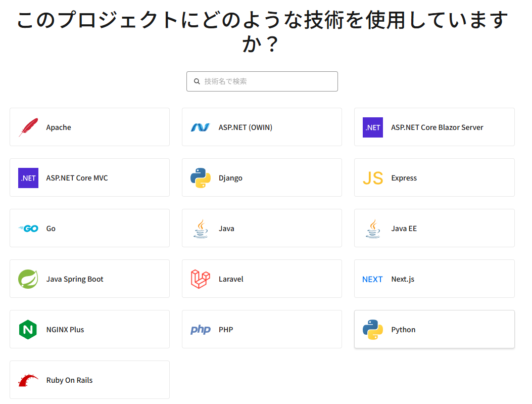Viewport: 532px width, 404px height.
Task: Click the Ruby On Rails label
Action: pos(70,380)
